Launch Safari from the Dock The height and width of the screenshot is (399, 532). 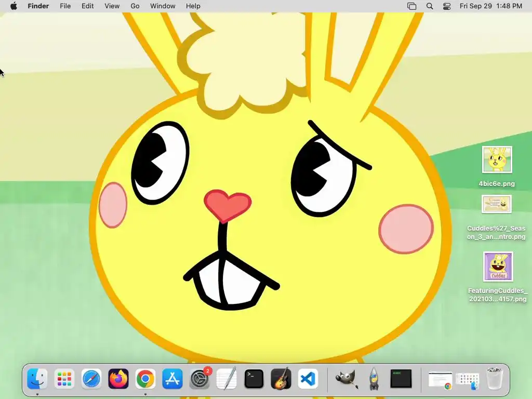(x=91, y=379)
